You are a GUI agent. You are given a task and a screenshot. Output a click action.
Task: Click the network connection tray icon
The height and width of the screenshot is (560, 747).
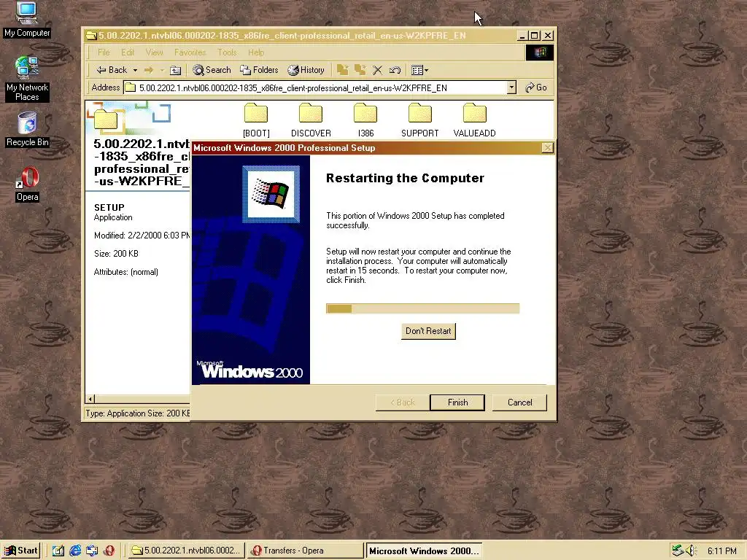(678, 551)
